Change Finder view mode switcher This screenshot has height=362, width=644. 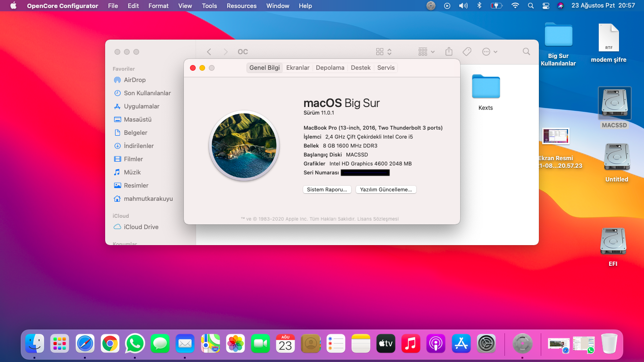pyautogui.click(x=384, y=52)
